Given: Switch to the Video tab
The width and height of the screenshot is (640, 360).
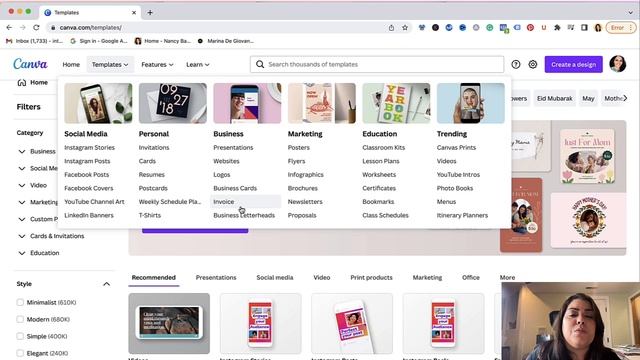Looking at the screenshot, I should point(322,278).
